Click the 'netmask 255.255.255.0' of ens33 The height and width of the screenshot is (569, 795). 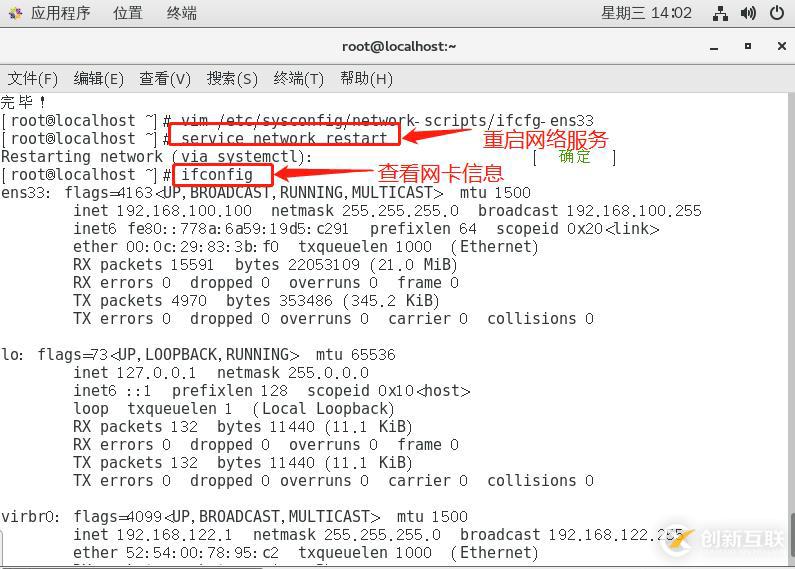pyautogui.click(x=365, y=210)
